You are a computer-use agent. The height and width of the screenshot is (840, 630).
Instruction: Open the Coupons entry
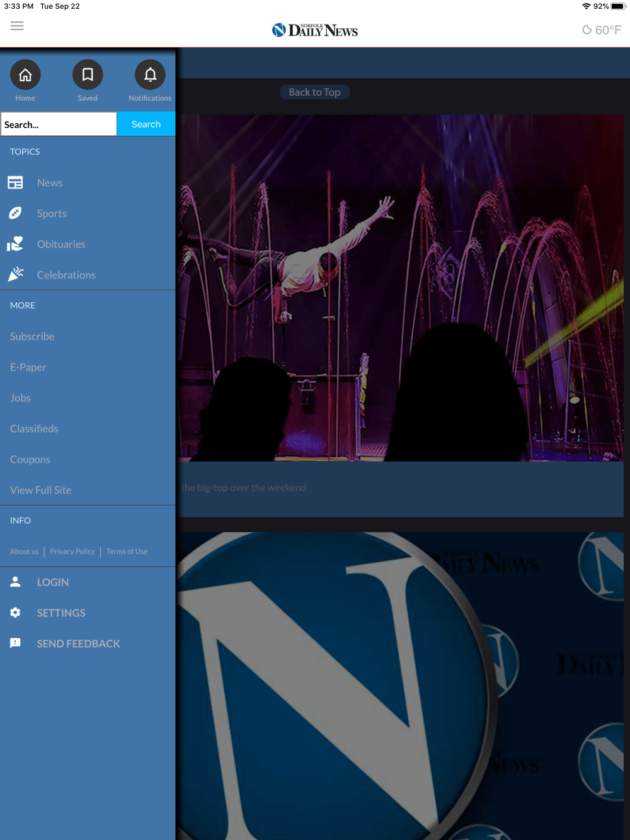click(x=30, y=459)
